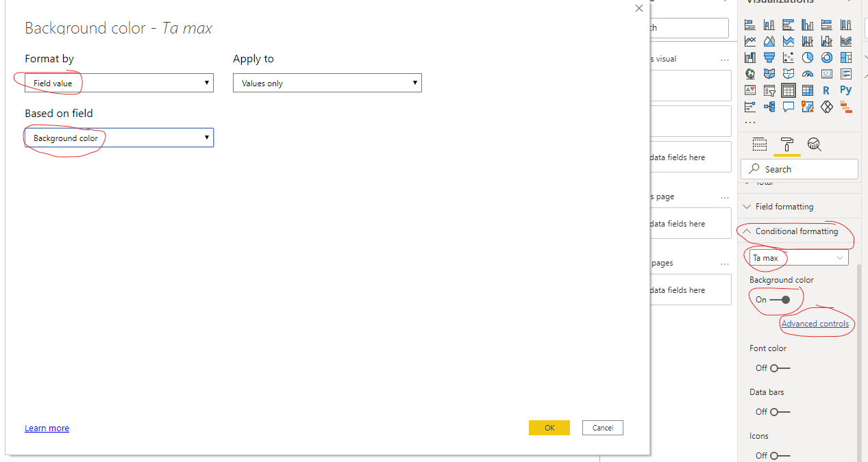The width and height of the screenshot is (868, 462).
Task: Select the Q&A speech bubble visual
Action: (x=789, y=106)
